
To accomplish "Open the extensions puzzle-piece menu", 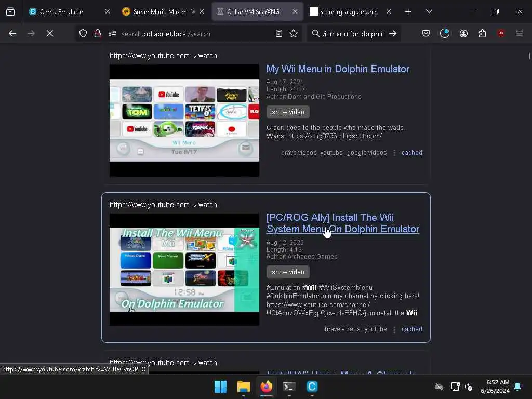I will click(x=482, y=33).
